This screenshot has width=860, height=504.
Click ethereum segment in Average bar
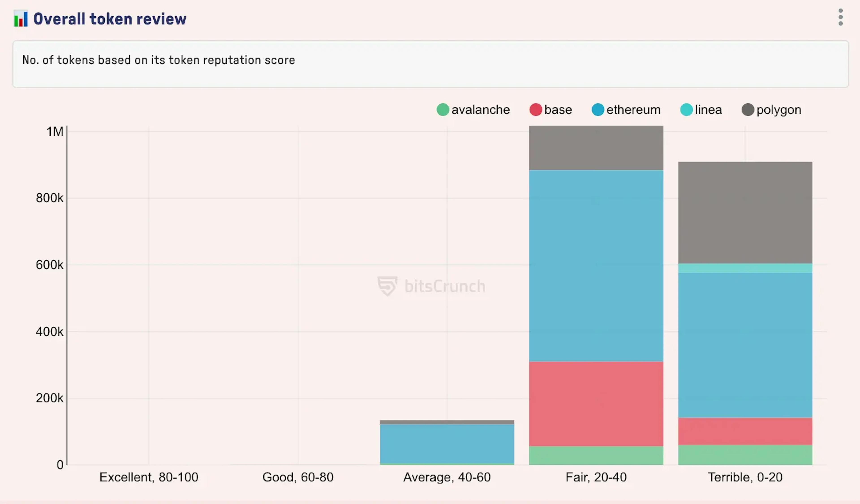(x=447, y=444)
